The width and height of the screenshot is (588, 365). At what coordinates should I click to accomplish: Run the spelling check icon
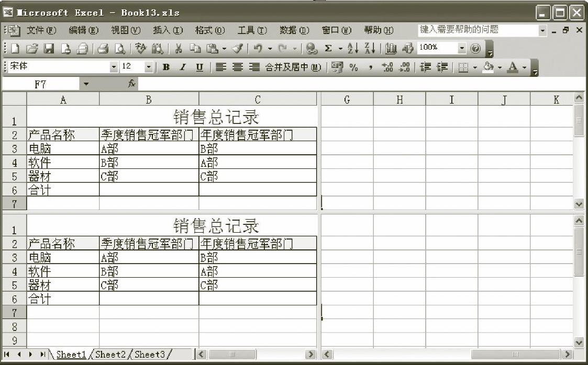[141, 48]
